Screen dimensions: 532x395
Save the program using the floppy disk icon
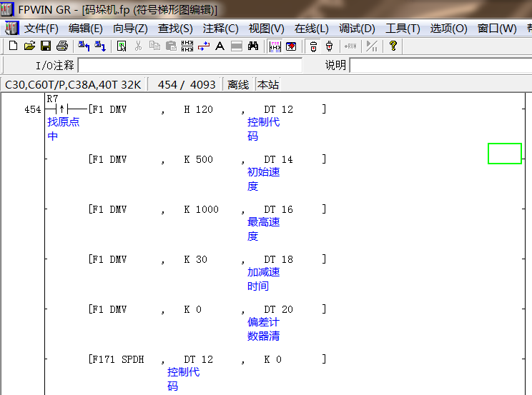coord(45,46)
